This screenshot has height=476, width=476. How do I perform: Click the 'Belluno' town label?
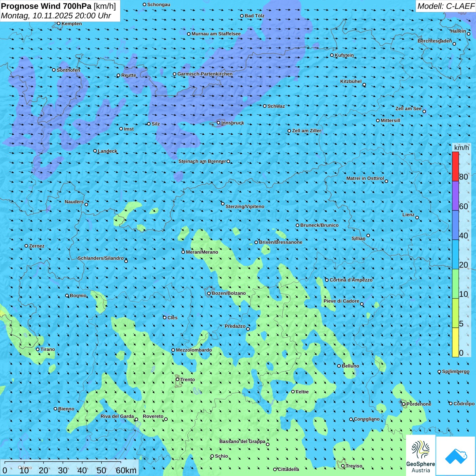[x=350, y=366]
